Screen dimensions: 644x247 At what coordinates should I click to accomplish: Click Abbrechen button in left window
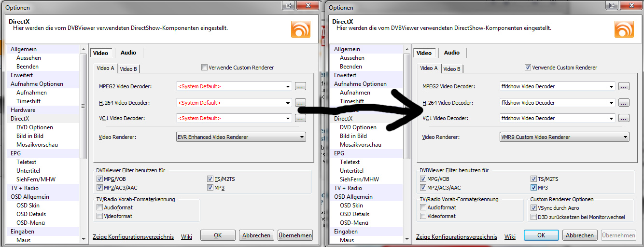click(256, 235)
